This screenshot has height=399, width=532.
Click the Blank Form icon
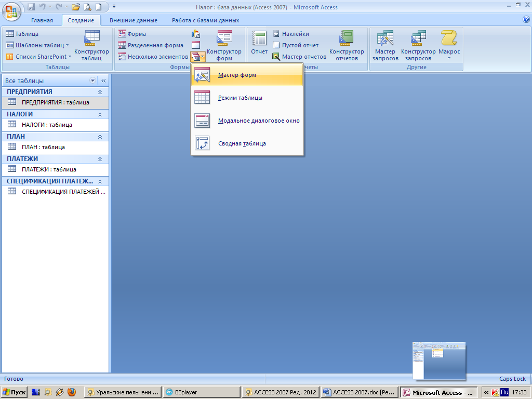196,45
